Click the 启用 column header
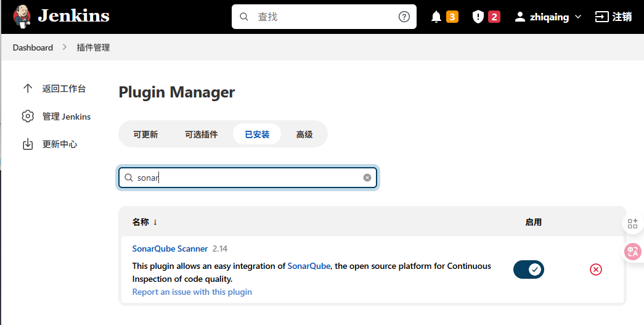Image resolution: width=644 pixels, height=325 pixels. click(533, 222)
